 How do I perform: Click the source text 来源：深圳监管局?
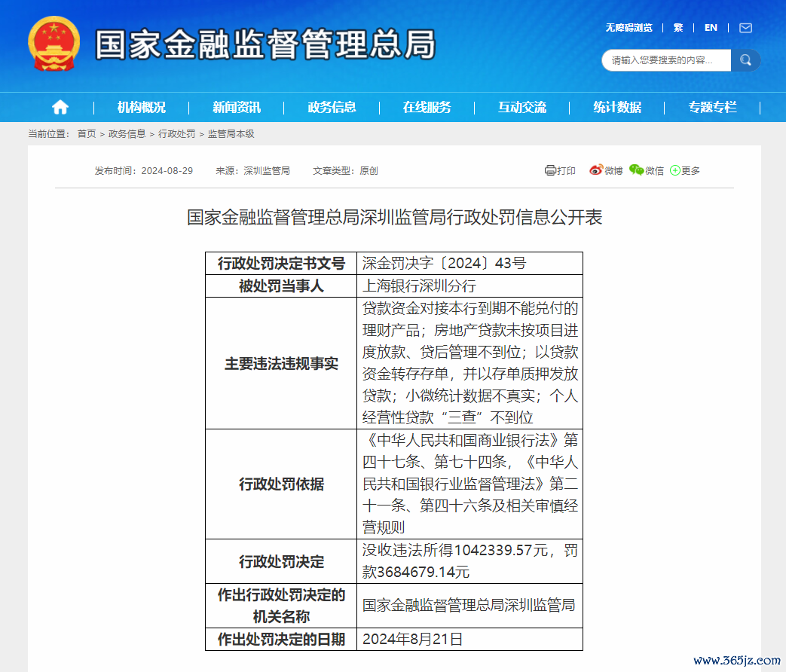coord(252,171)
